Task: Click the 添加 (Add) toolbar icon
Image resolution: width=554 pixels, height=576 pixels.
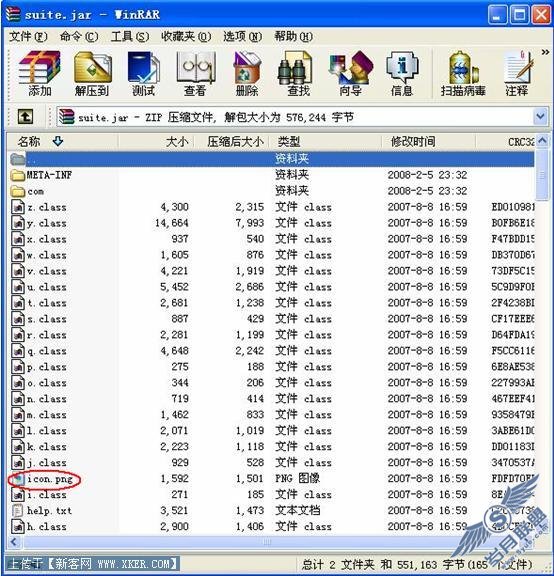Action: click(39, 73)
